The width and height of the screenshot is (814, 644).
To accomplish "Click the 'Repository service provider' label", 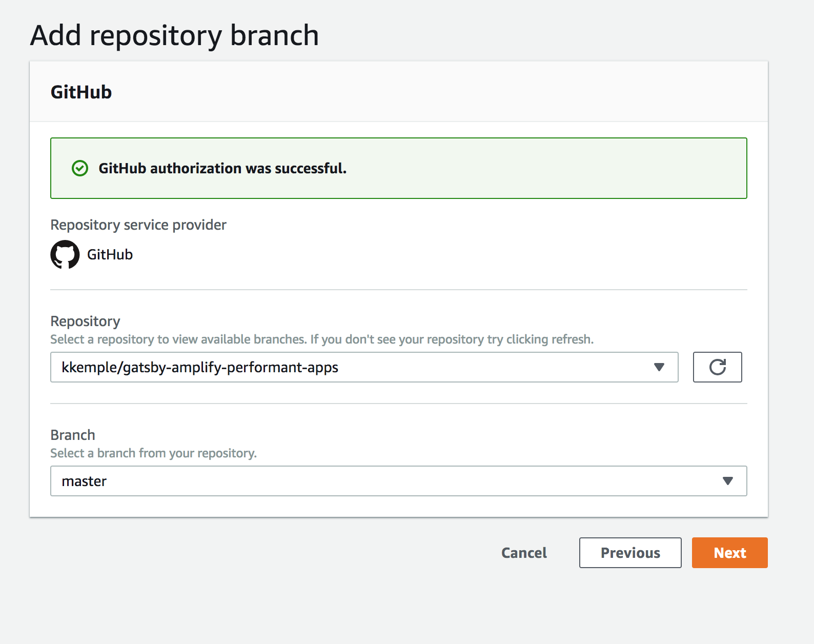I will (x=138, y=225).
